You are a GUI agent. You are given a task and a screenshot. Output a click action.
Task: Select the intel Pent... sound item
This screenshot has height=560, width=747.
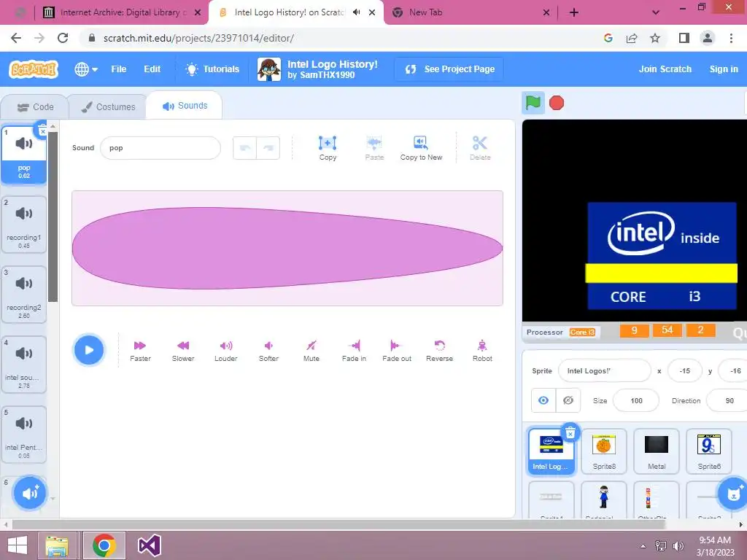coord(24,435)
